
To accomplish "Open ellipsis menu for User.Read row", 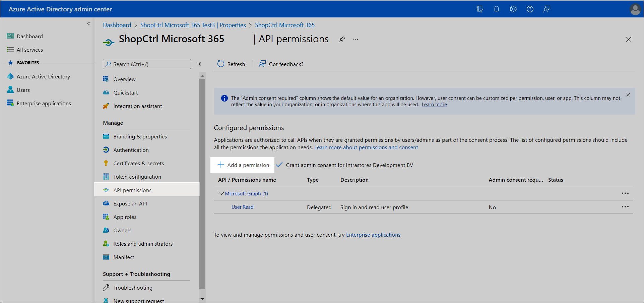I will tap(625, 207).
